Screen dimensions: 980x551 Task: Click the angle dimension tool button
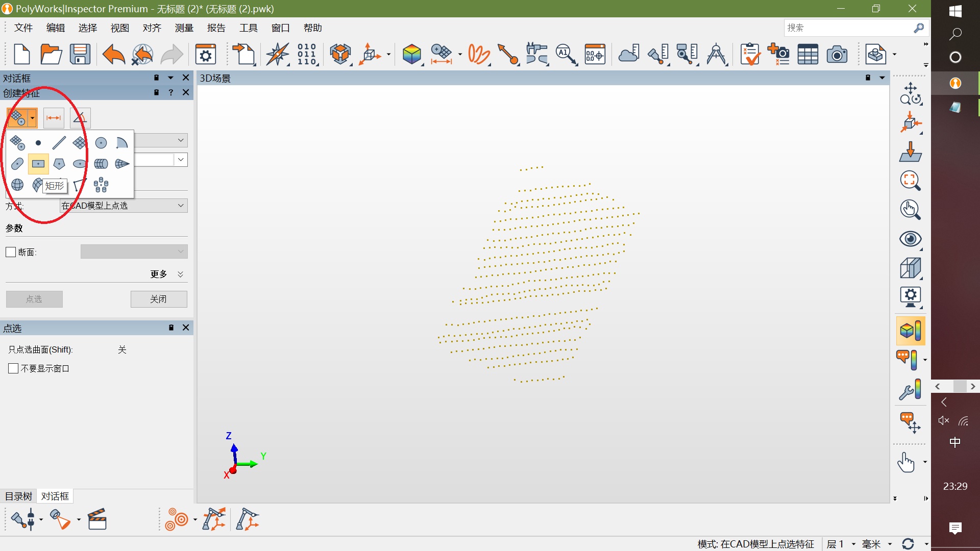80,118
